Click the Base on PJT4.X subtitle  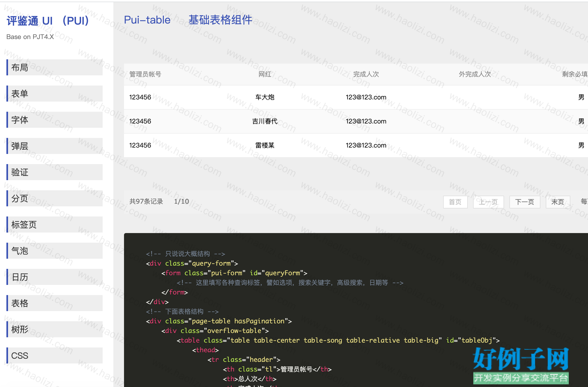30,37
